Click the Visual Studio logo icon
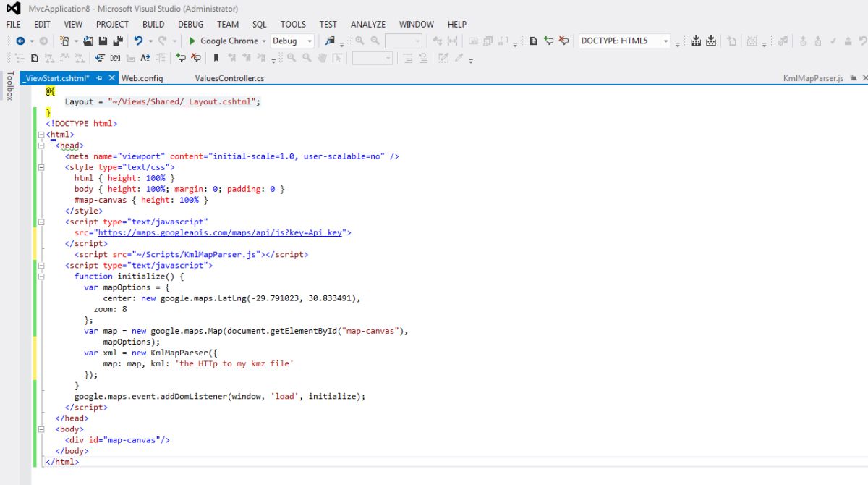 [13, 9]
